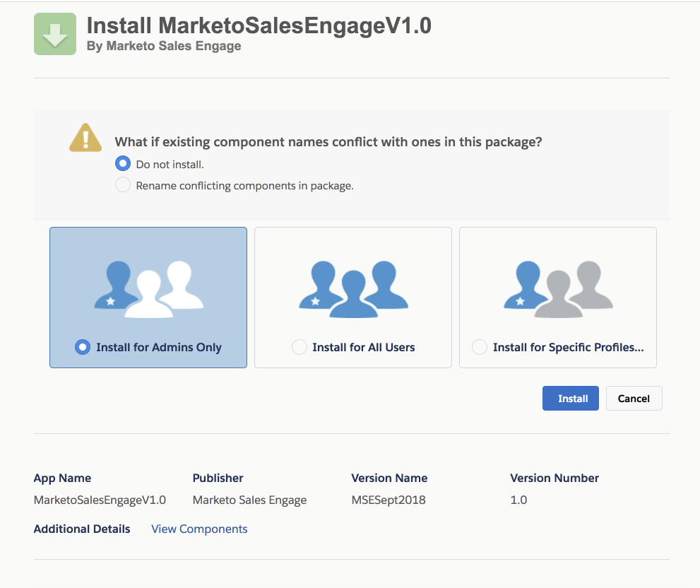Click the yellow warning triangle icon
This screenshot has height=588, width=700.
pos(85,137)
